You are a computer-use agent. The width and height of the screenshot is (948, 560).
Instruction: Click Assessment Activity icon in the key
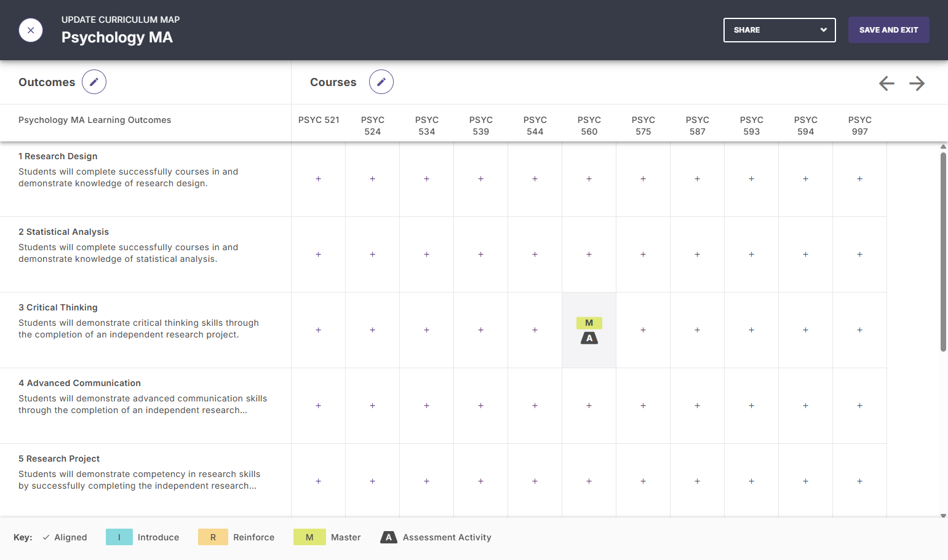click(x=389, y=537)
